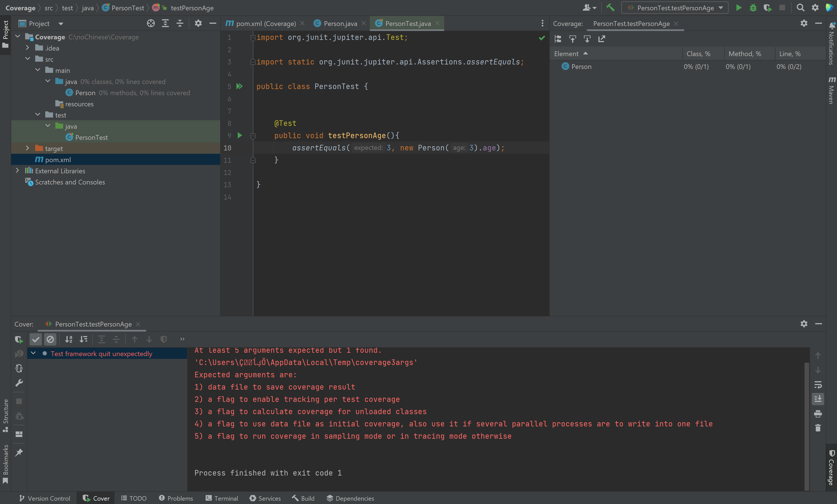Click print icon beside console output
The width and height of the screenshot is (837, 504).
coord(818,414)
